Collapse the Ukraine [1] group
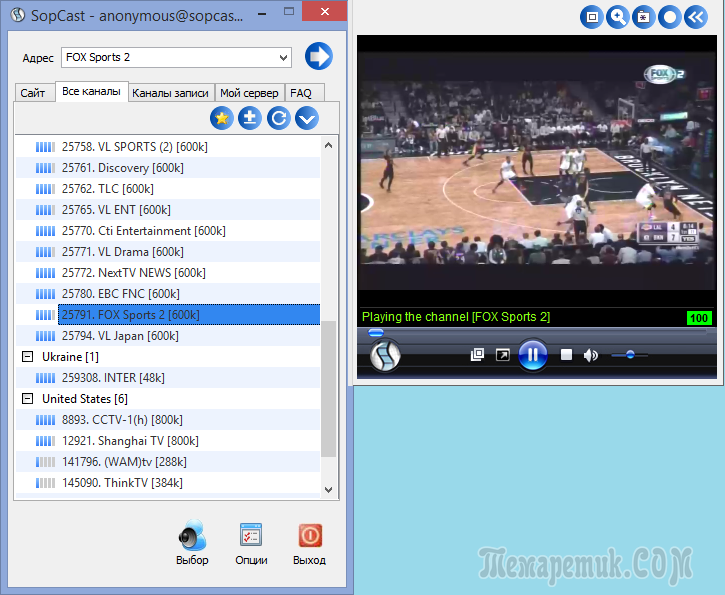The height and width of the screenshot is (595, 725). pos(28,356)
